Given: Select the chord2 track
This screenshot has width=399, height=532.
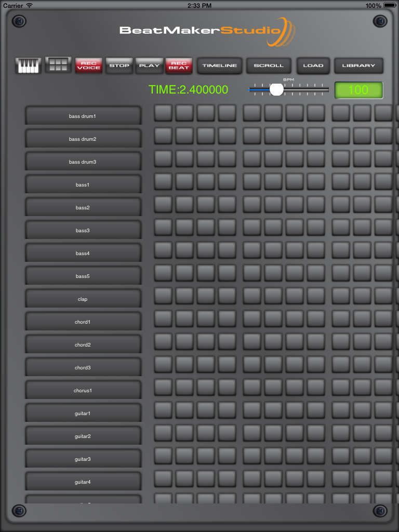Looking at the screenshot, I should point(83,344).
